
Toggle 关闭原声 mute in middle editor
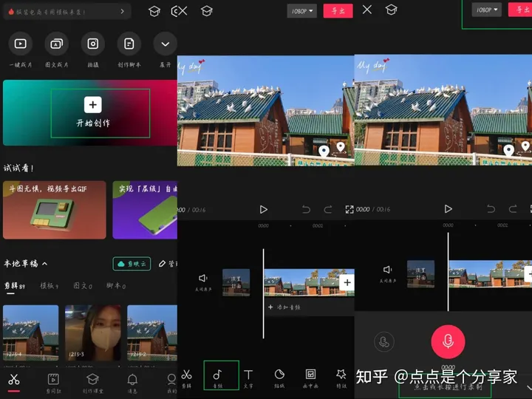(203, 282)
